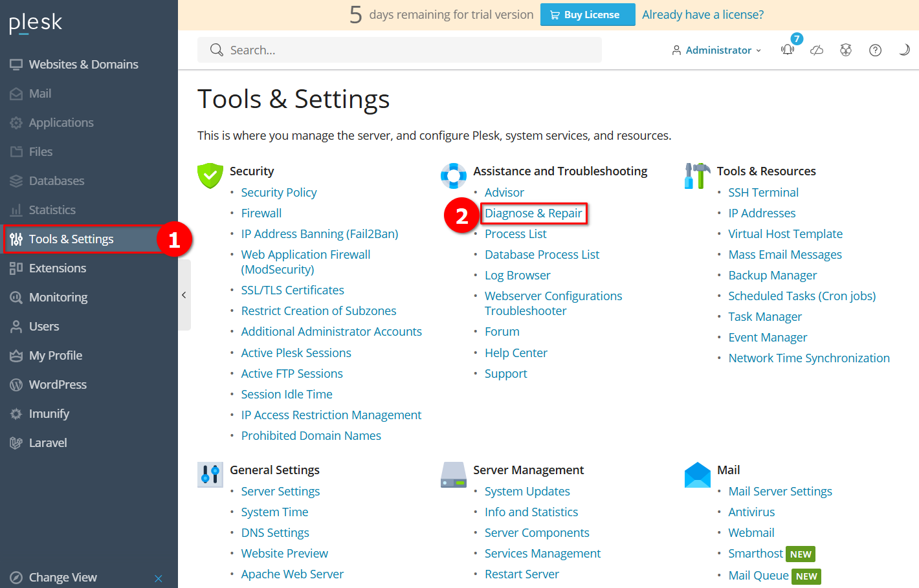Open Restart Server link

coord(522,574)
